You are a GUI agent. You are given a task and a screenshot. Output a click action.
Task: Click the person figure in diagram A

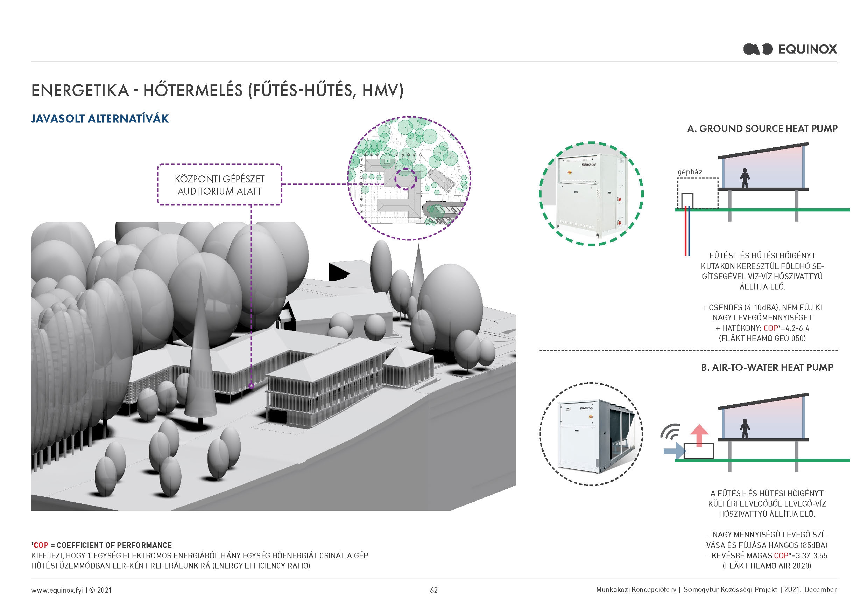[745, 178]
